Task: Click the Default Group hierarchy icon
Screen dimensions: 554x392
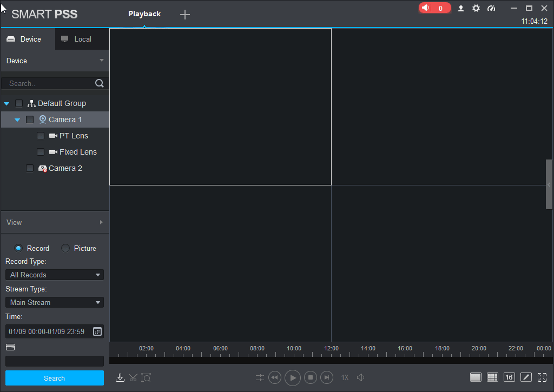Action: coord(31,103)
